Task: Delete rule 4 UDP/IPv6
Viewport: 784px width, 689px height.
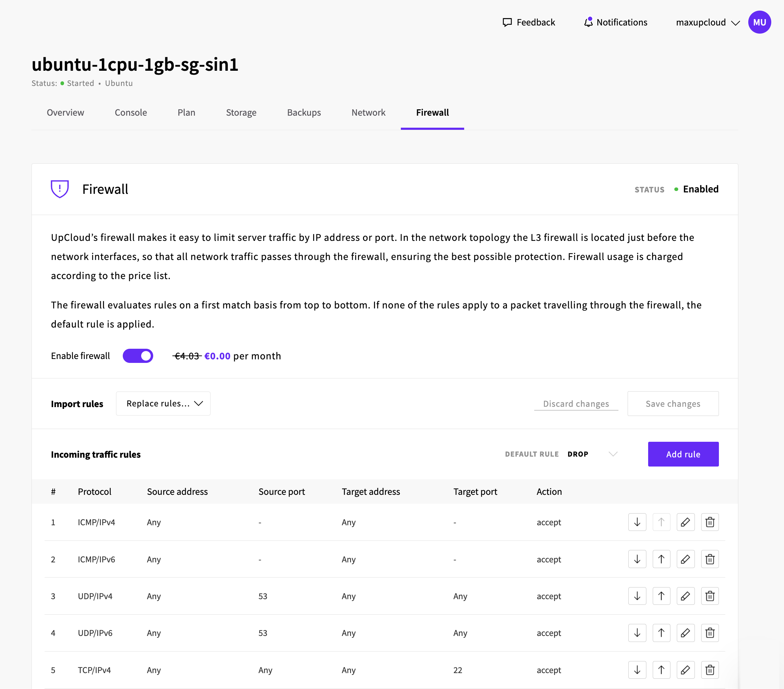Action: pyautogui.click(x=710, y=633)
